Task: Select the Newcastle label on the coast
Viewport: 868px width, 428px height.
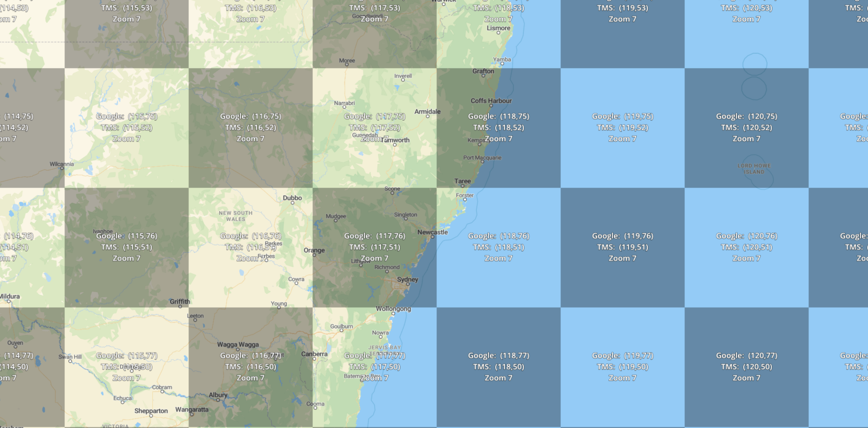Action: point(432,232)
